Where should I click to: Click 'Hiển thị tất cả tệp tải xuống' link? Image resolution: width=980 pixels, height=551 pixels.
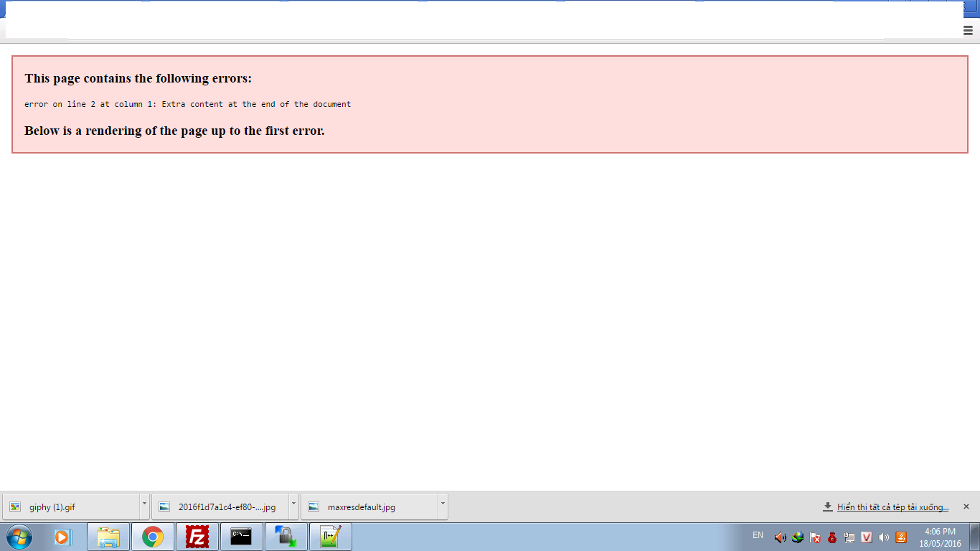click(892, 507)
